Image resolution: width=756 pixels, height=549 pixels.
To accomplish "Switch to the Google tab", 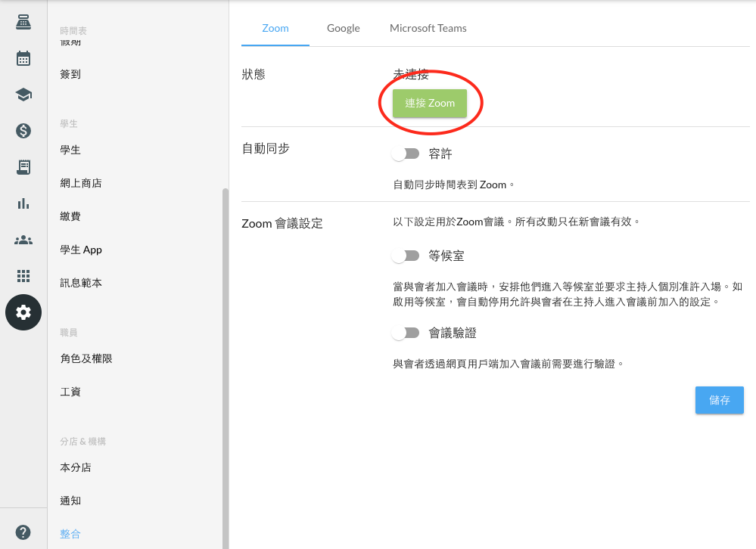I will (344, 28).
